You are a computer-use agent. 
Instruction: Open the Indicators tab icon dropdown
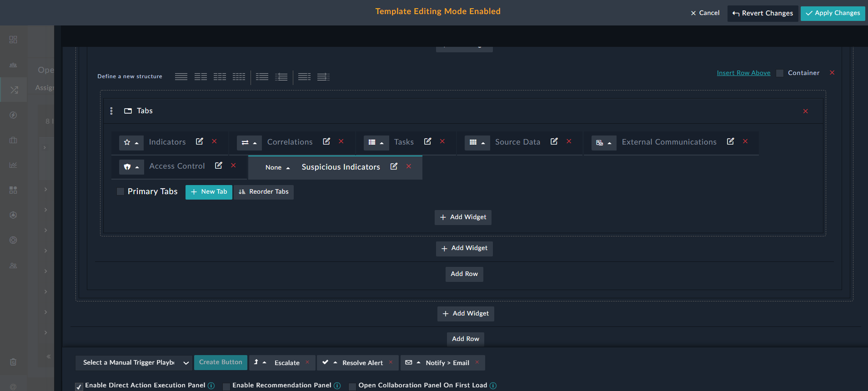(x=131, y=143)
